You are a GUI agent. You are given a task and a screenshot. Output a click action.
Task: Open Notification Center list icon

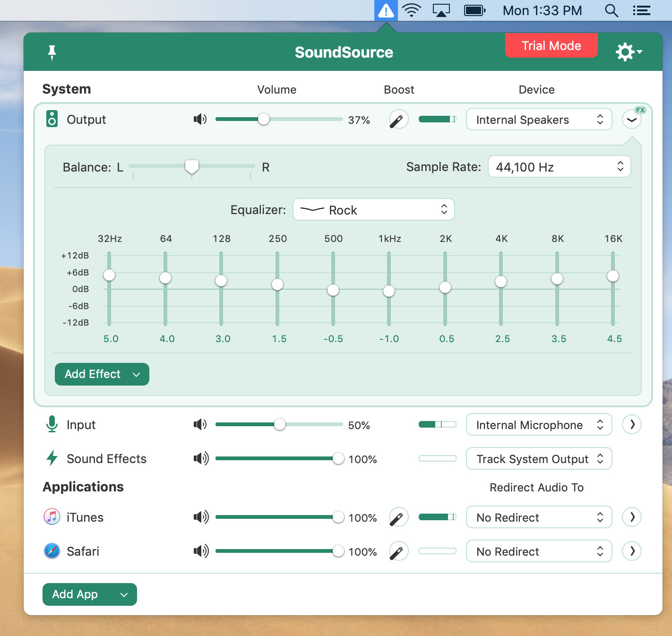642,10
